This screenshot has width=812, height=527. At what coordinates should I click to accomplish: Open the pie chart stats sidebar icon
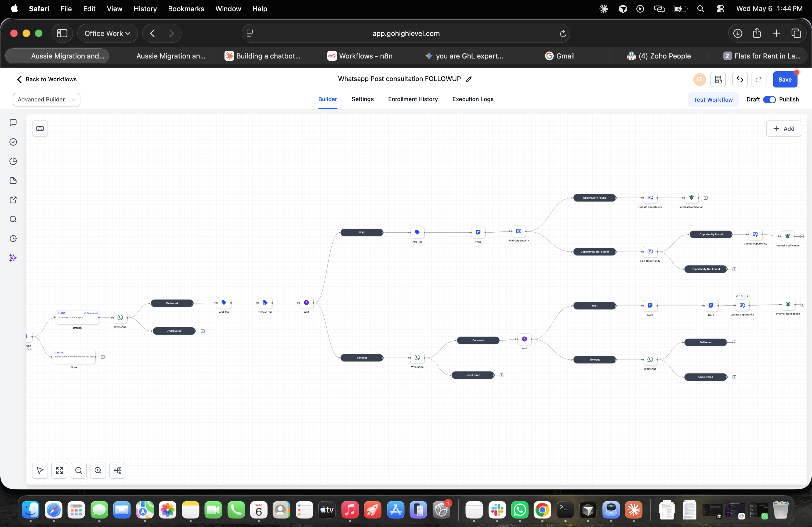tap(13, 161)
